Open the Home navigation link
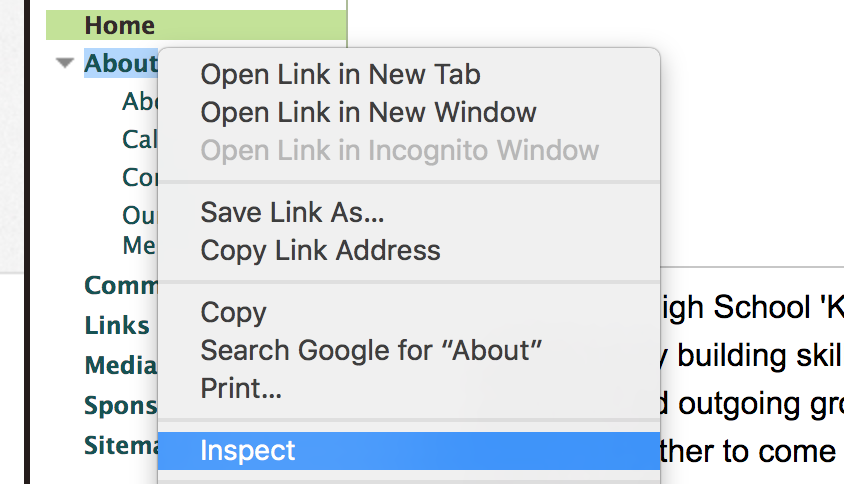The height and width of the screenshot is (484, 844). pos(119,25)
